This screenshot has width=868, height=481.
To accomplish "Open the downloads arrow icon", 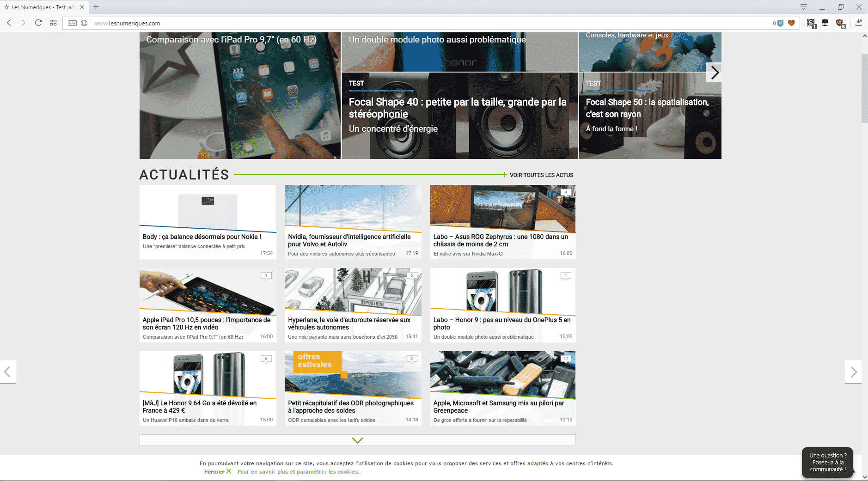I will click(x=859, y=23).
